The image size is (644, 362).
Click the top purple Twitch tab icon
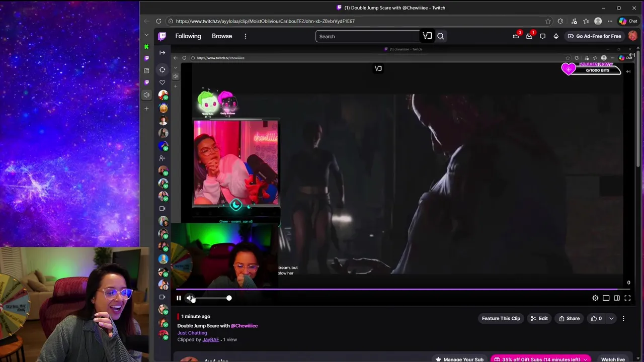click(146, 58)
